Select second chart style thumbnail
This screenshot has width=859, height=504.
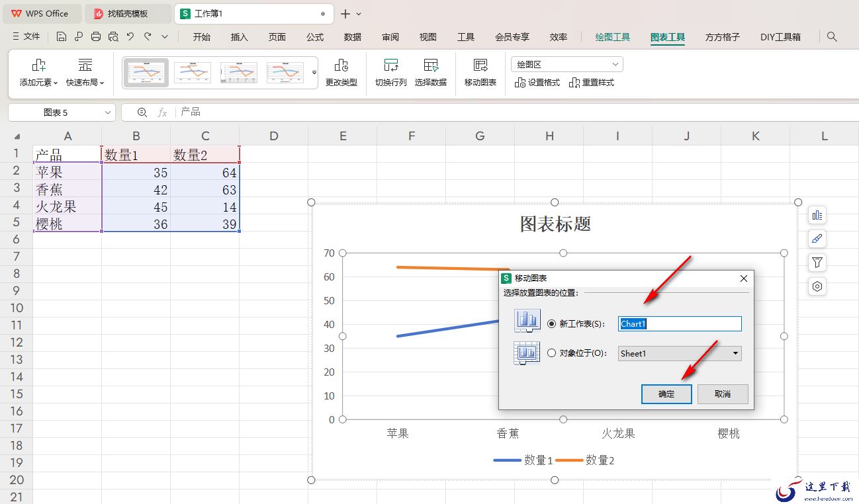click(x=193, y=73)
